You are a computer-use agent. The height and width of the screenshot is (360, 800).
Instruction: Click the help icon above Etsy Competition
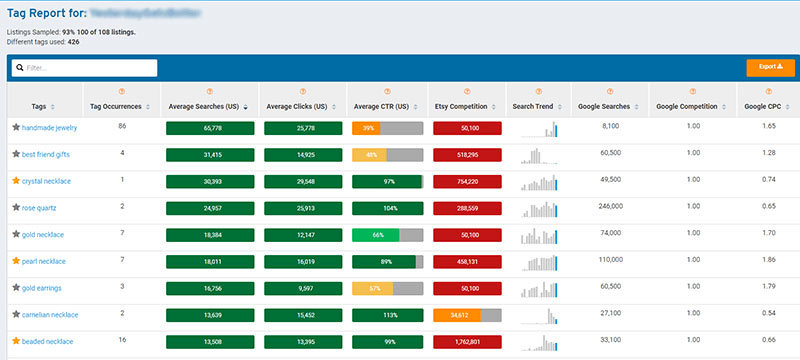[x=467, y=92]
